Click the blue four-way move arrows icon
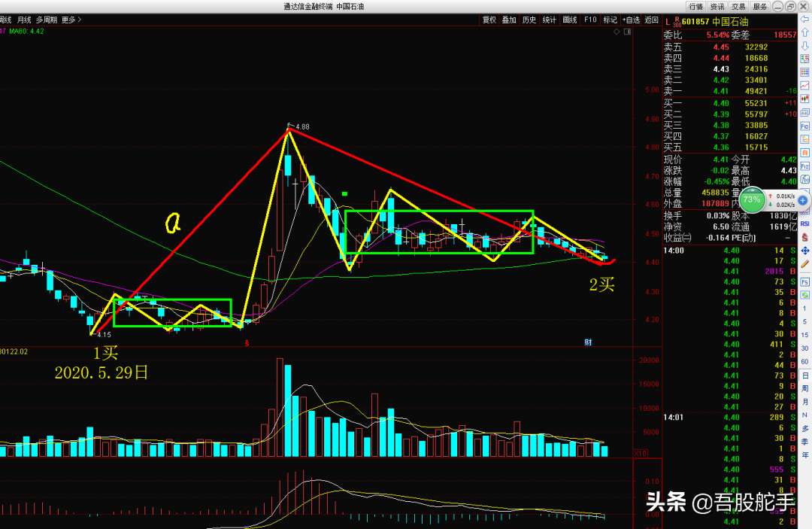This screenshot has width=812, height=529. pyautogui.click(x=804, y=251)
